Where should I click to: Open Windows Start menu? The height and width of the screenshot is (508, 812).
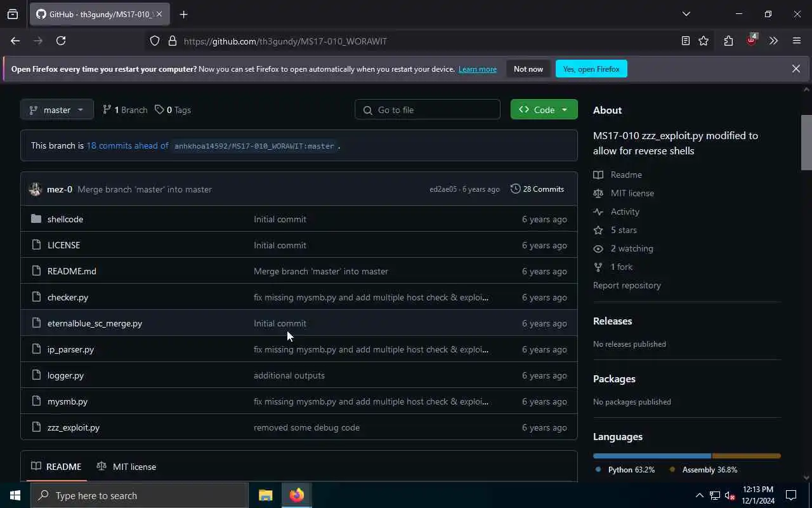tap(15, 495)
